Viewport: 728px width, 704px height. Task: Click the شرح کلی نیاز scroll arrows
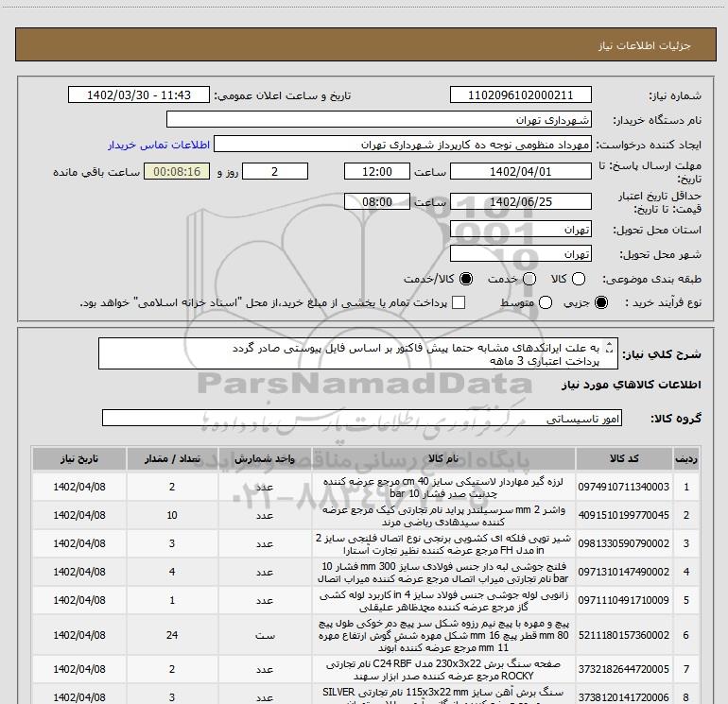point(609,348)
